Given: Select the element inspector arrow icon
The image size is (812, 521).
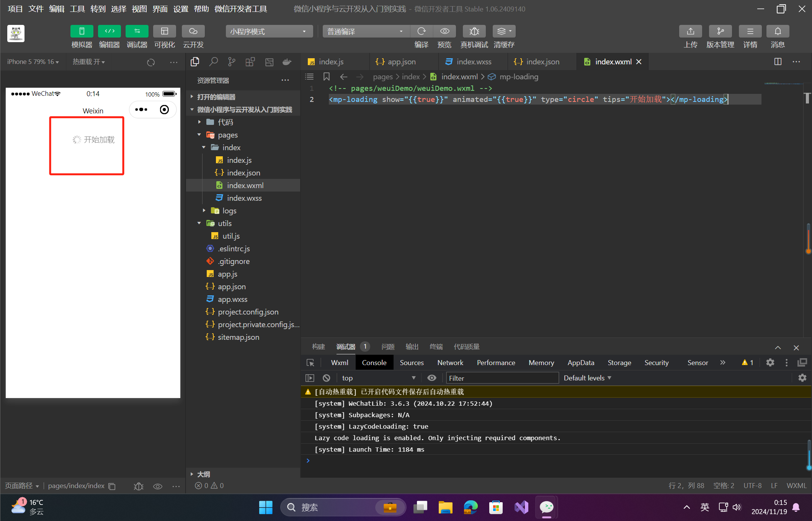Looking at the screenshot, I should (x=310, y=363).
